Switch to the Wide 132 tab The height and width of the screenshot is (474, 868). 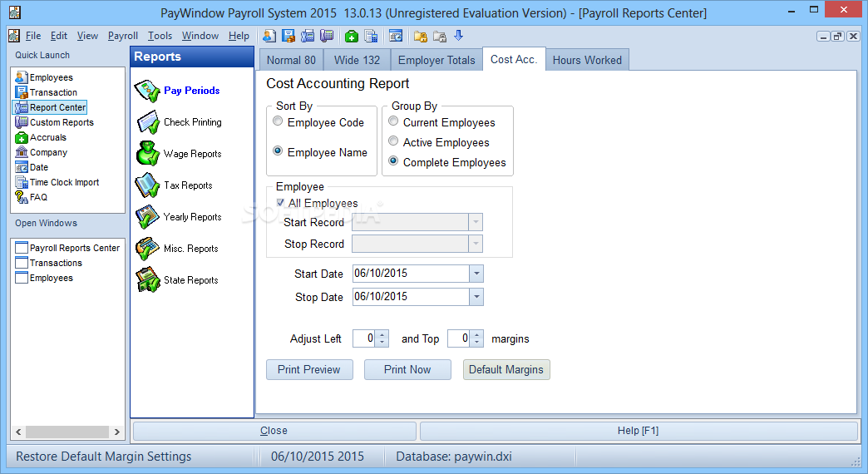tap(357, 60)
